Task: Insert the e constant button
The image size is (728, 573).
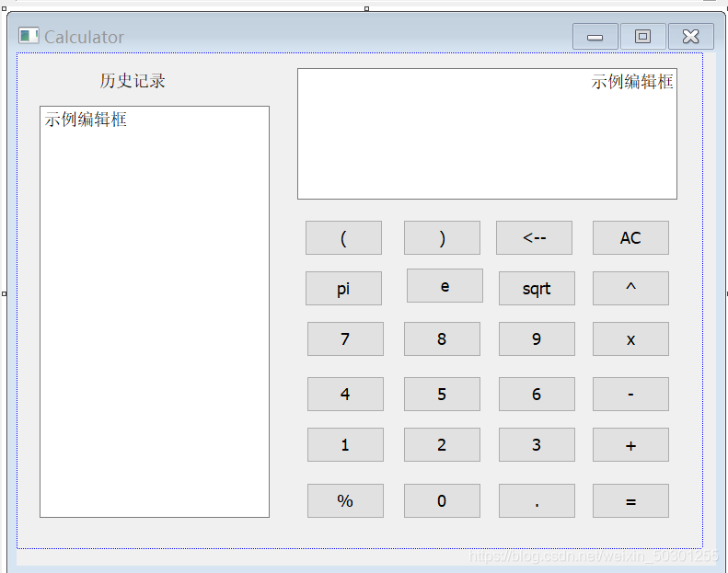Action: (x=445, y=286)
